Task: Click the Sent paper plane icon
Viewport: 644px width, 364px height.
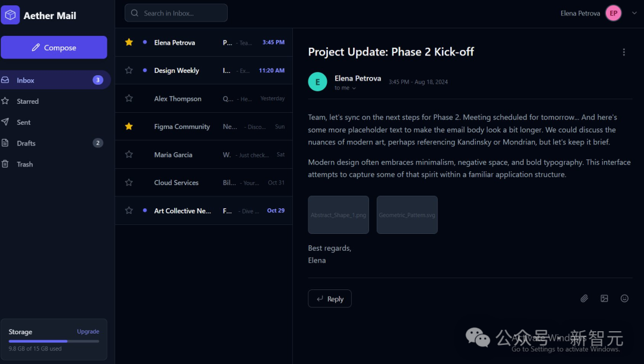Action: [x=5, y=122]
